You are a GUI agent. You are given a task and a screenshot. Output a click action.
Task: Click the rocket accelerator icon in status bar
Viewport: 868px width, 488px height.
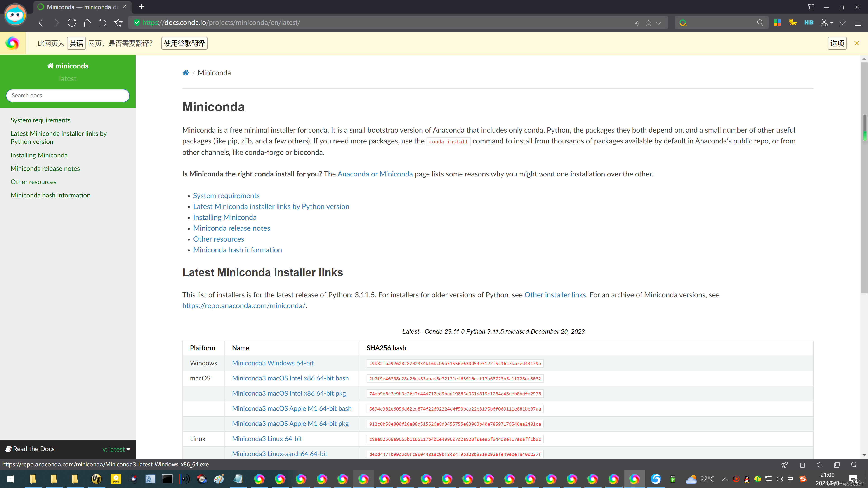785,465
